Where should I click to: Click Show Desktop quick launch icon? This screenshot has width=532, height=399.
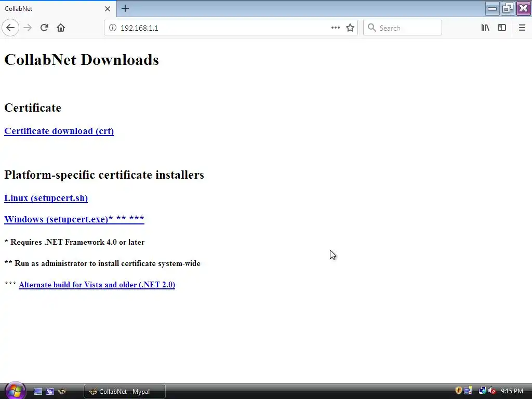click(x=37, y=392)
